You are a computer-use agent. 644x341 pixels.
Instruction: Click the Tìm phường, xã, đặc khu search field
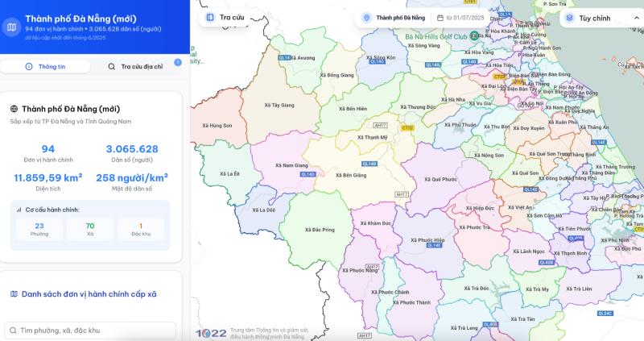[x=90, y=331]
